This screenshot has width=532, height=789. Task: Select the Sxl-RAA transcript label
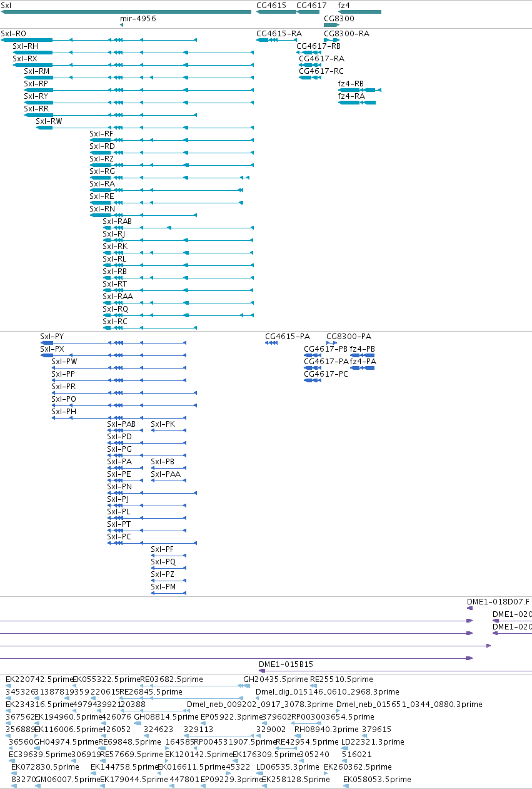[118, 297]
